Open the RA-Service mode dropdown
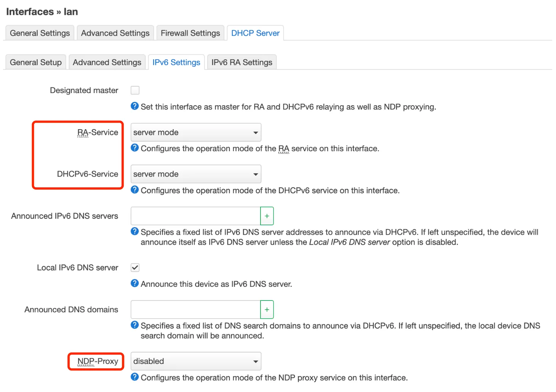556x392 pixels. [196, 133]
